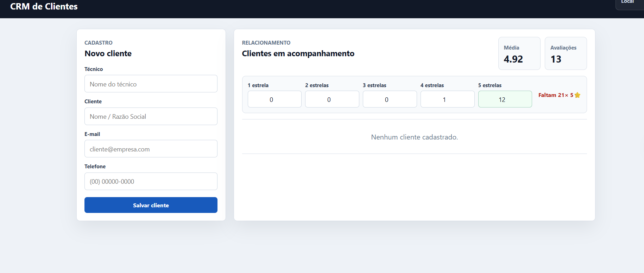Edit the 1 estrela count field
The image size is (644, 273).
click(274, 99)
